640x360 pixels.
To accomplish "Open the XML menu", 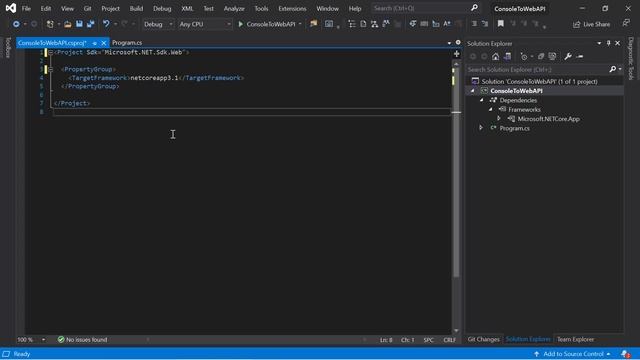I will pyautogui.click(x=187, y=8).
